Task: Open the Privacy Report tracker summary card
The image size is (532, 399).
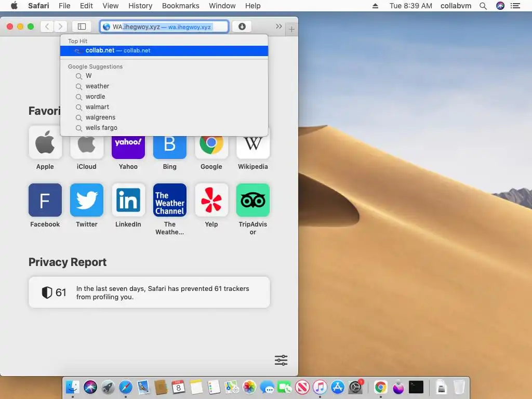Action: click(x=149, y=292)
